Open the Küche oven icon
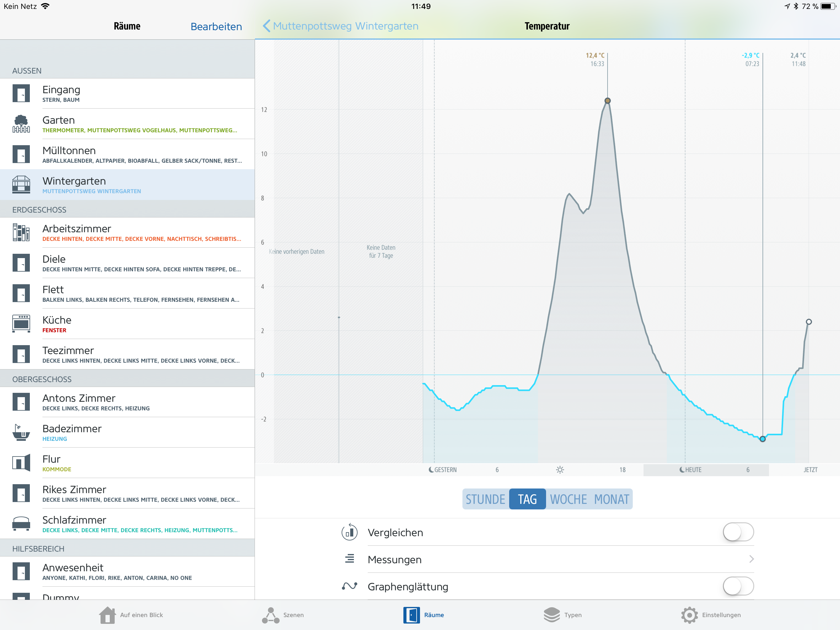The height and width of the screenshot is (630, 840). point(21,324)
